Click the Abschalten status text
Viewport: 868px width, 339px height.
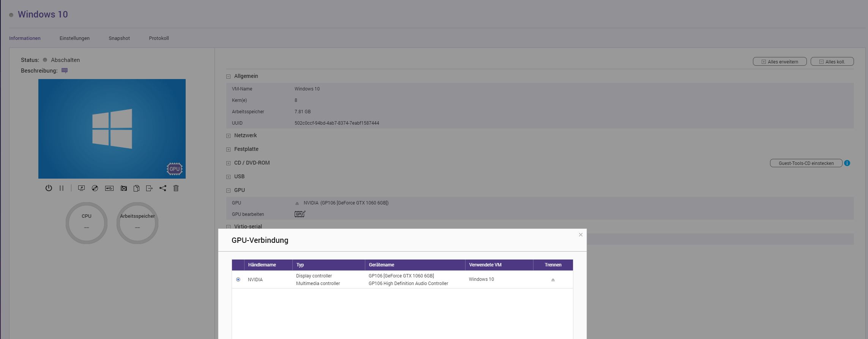pyautogui.click(x=65, y=60)
